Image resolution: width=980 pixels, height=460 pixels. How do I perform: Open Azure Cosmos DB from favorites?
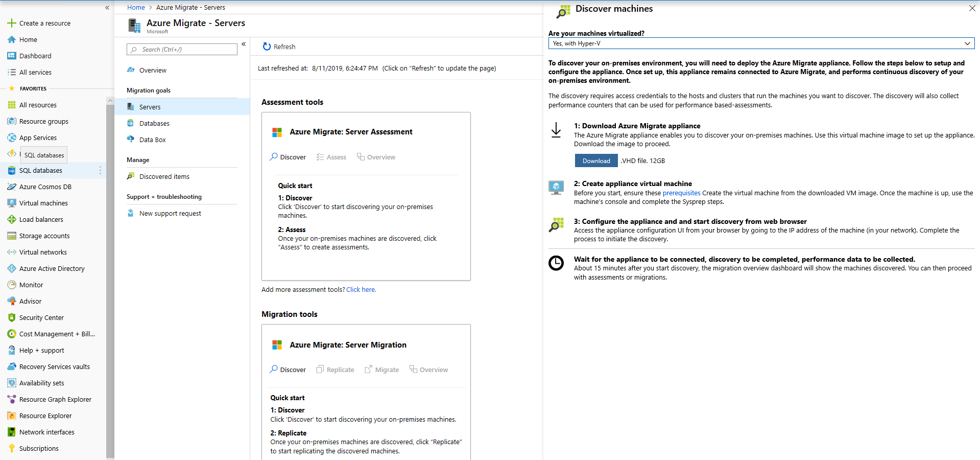click(45, 187)
